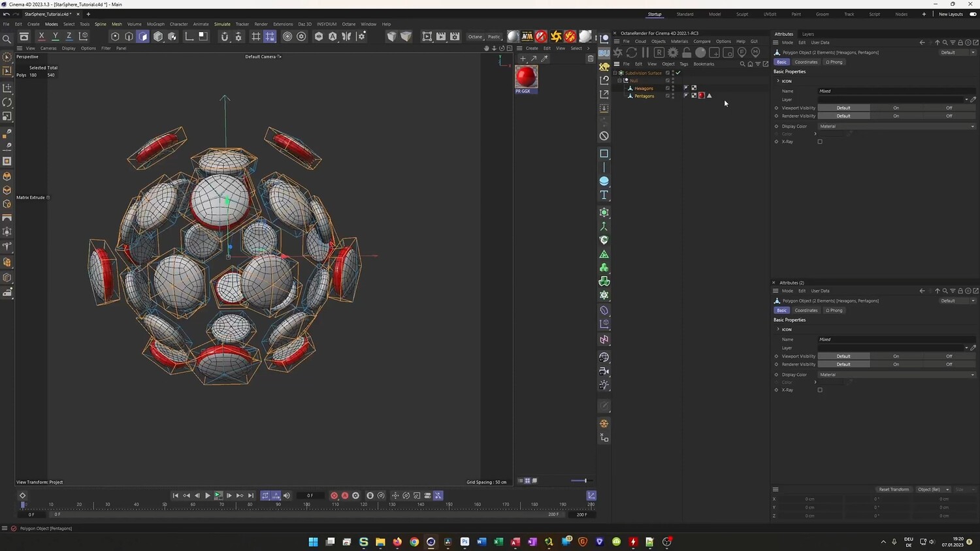Viewport: 980px width, 551px height.
Task: Click the keyframe diamond icon by timeline
Action: pyautogui.click(x=22, y=496)
